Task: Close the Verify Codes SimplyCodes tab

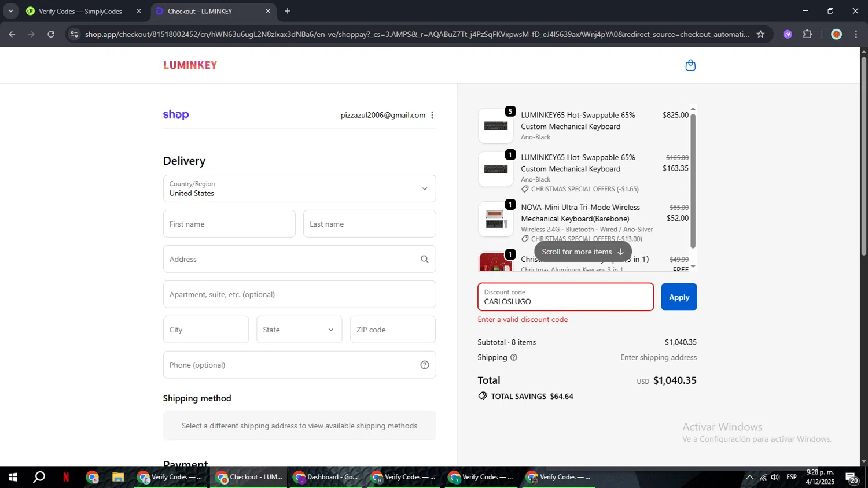Action: coord(139,11)
